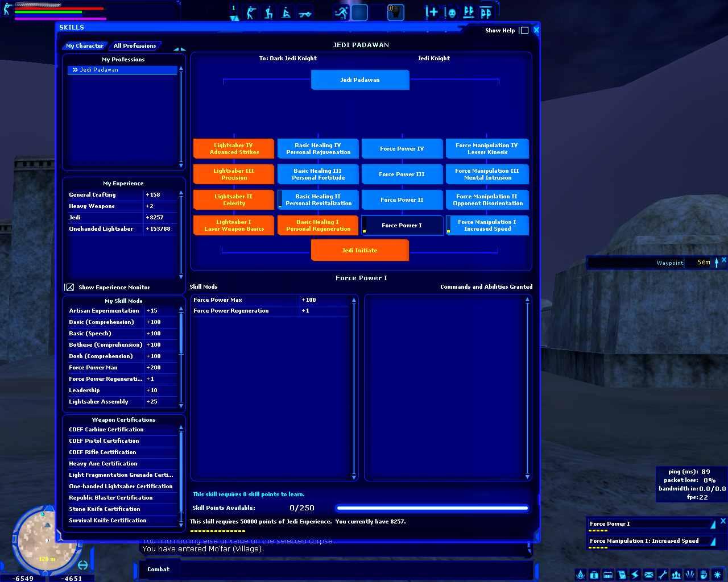Click the character posture icon at top-left

pos(7,9)
